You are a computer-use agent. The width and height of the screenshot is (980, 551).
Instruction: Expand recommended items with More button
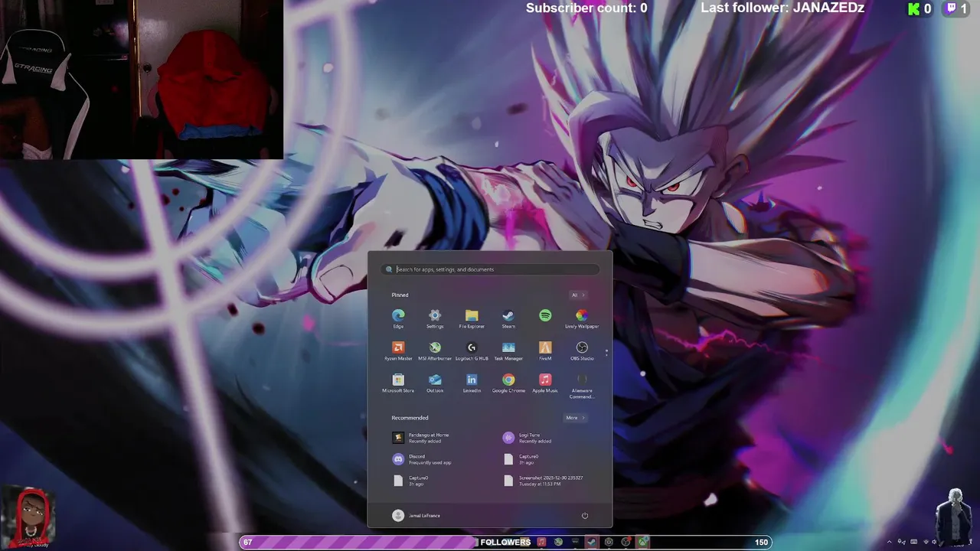pyautogui.click(x=575, y=418)
